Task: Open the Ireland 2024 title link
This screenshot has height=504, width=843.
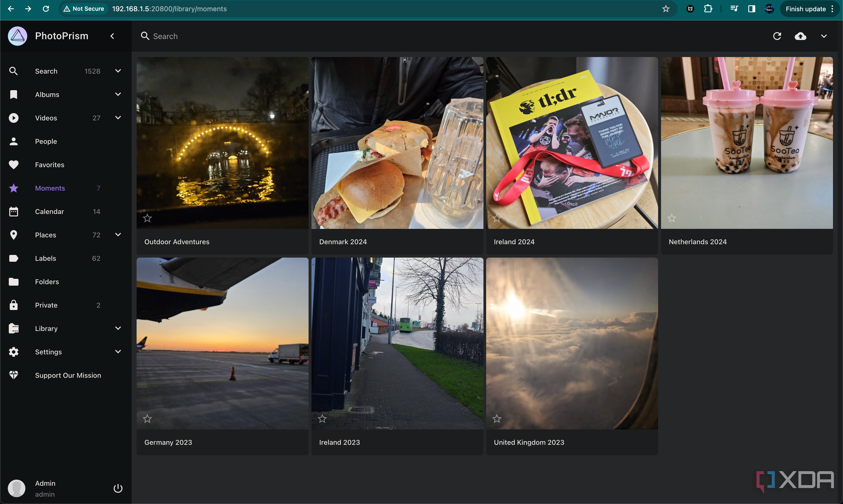Action: [514, 242]
